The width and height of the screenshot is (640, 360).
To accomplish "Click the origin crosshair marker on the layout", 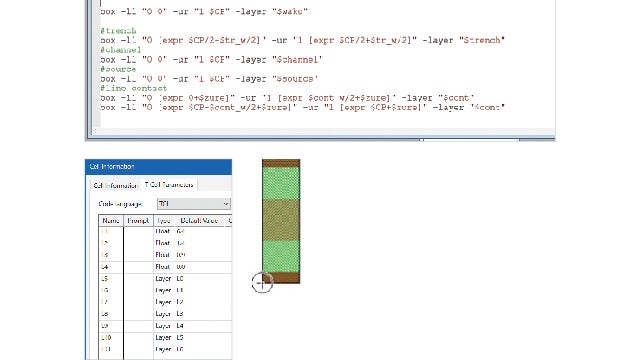I will point(262,282).
